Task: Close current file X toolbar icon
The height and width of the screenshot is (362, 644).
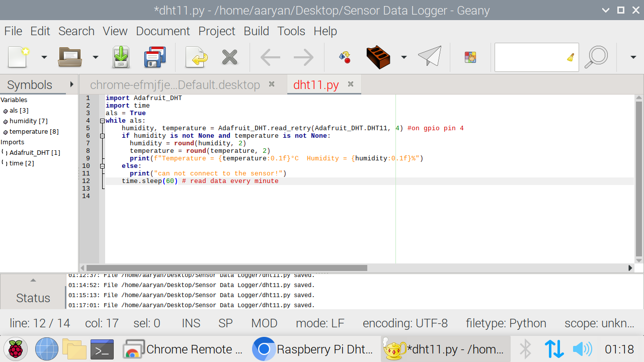Action: 229,57
